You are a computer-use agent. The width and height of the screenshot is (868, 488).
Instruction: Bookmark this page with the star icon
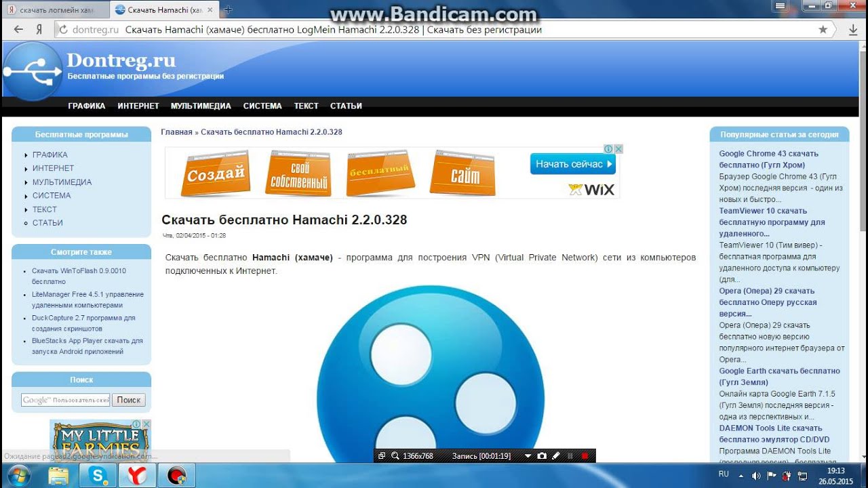pyautogui.click(x=823, y=30)
